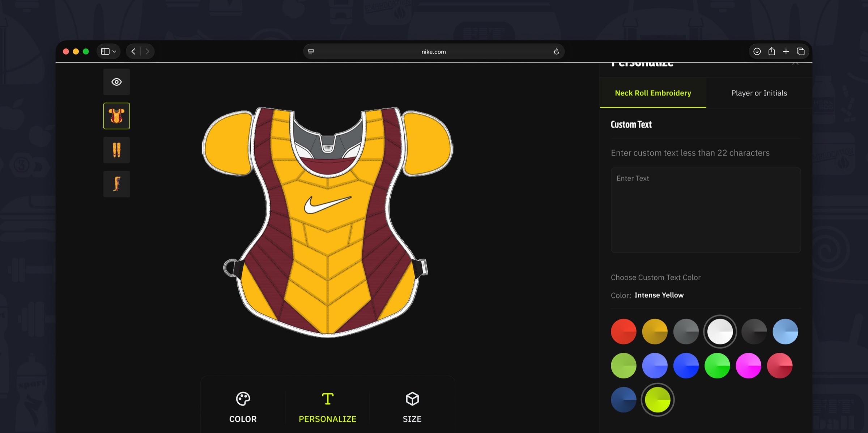This screenshot has height=433, width=868.
Task: Reload the nike.com page
Action: pyautogui.click(x=556, y=52)
